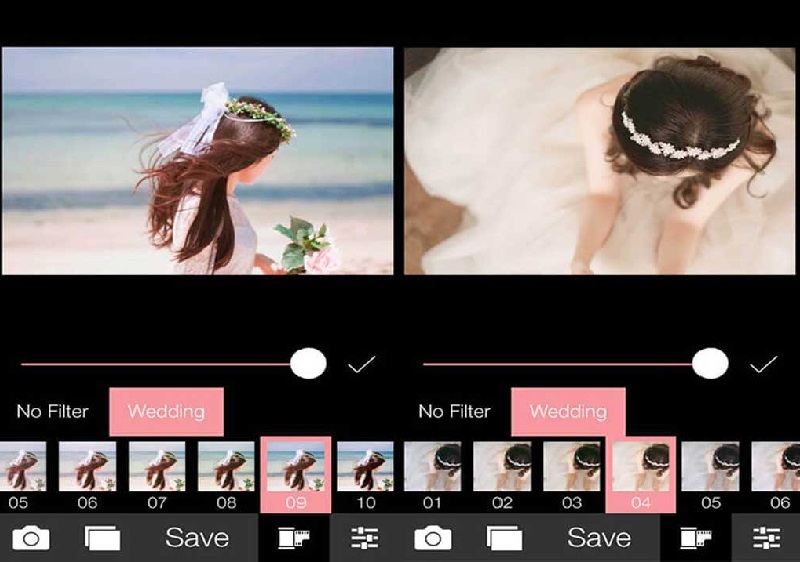
Task: Apply filter 08 to the beach photo
Action: pyautogui.click(x=226, y=476)
